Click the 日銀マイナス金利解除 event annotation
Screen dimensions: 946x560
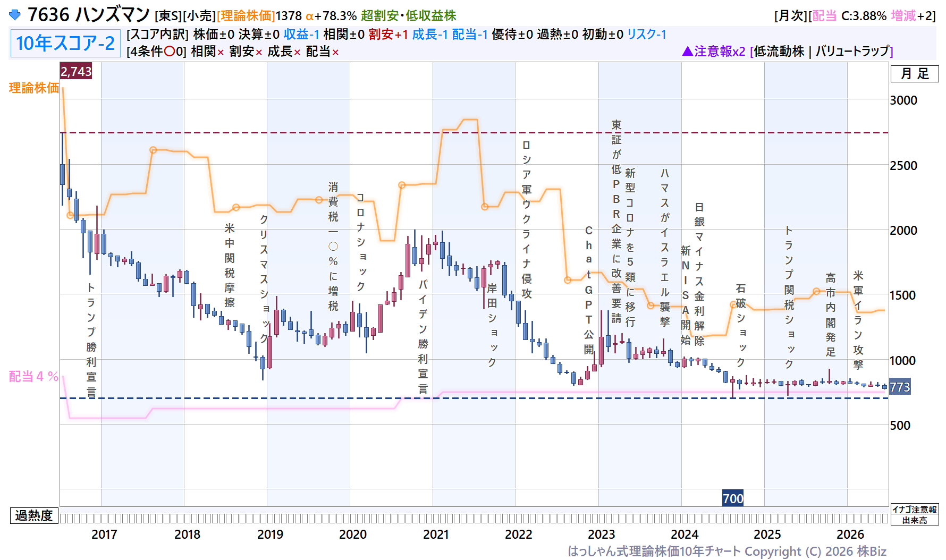tap(699, 274)
